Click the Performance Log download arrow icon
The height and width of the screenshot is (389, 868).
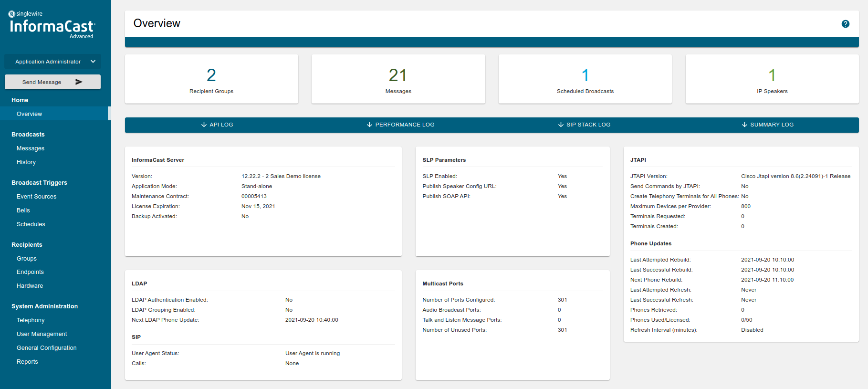(369, 125)
